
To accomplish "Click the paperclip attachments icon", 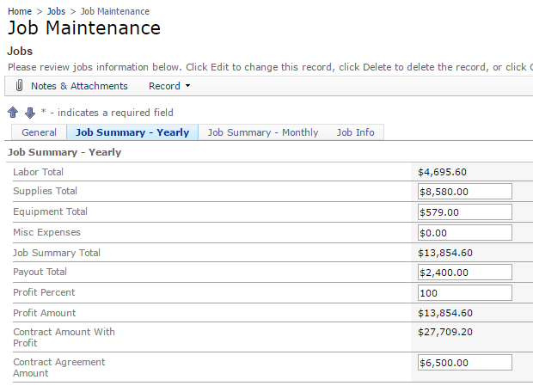I will click(x=19, y=86).
